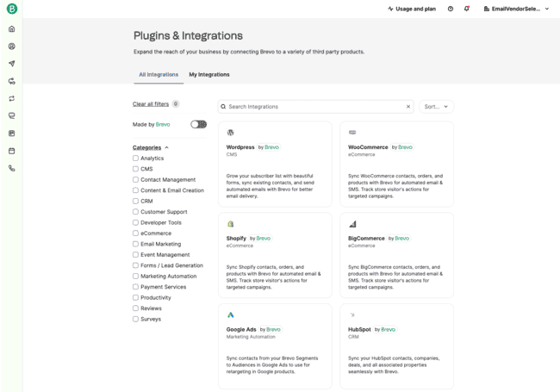
Task: Check the Analytics category
Action: pyautogui.click(x=135, y=159)
